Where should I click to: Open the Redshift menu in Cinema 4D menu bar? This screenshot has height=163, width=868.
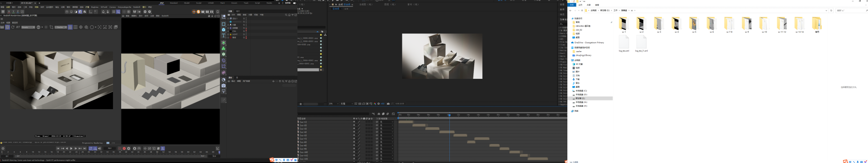(137, 7)
